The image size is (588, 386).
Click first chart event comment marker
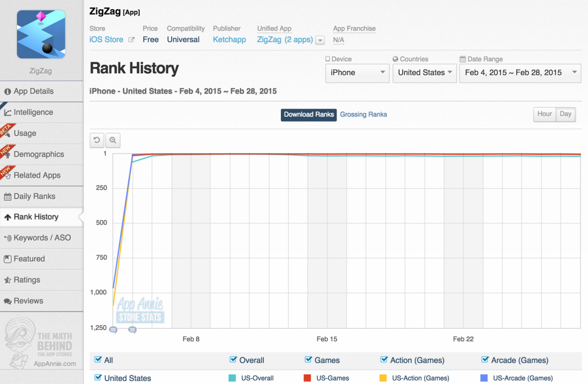[x=113, y=330]
